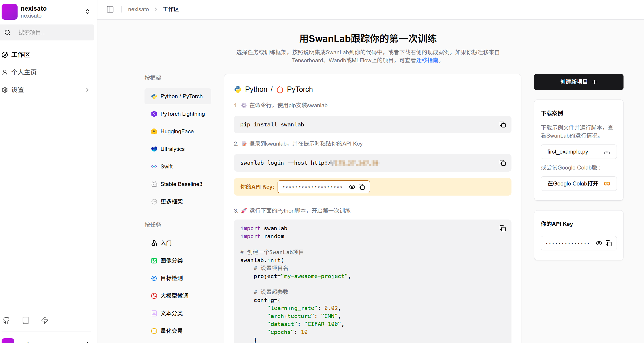
Task: Copy the swanlab login command
Action: tap(502, 163)
